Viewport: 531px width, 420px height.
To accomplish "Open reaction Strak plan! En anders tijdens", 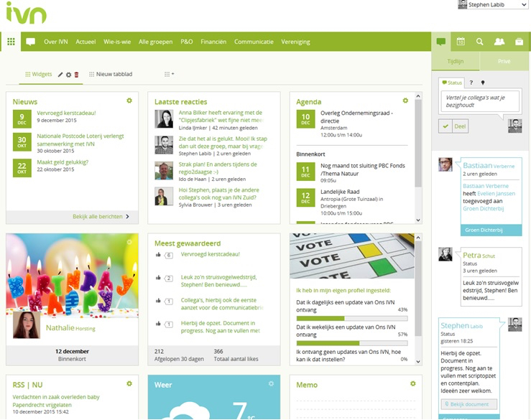I will pos(218,168).
